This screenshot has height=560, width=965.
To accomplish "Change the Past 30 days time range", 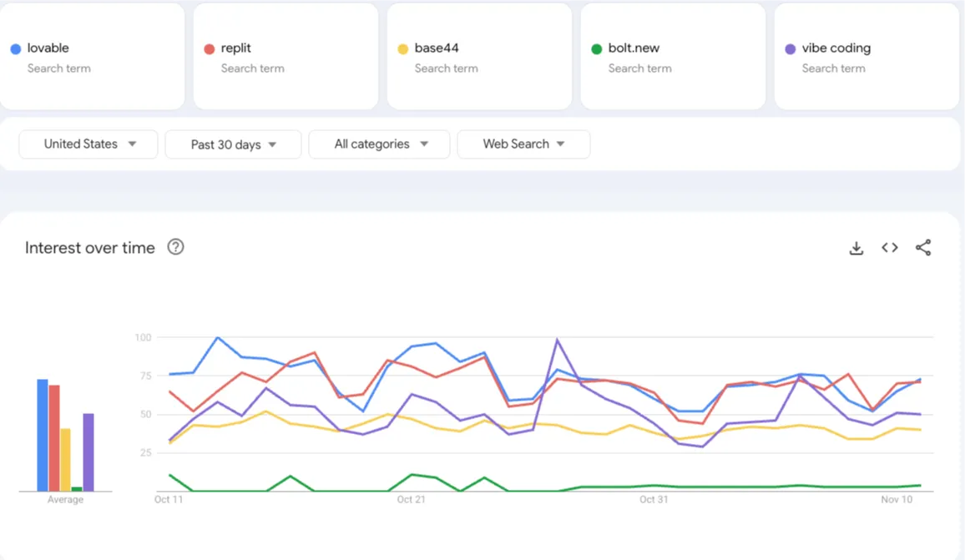I will coord(233,144).
